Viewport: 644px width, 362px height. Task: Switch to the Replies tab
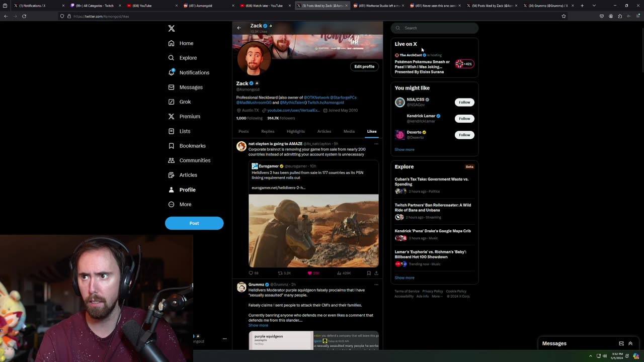pyautogui.click(x=268, y=131)
